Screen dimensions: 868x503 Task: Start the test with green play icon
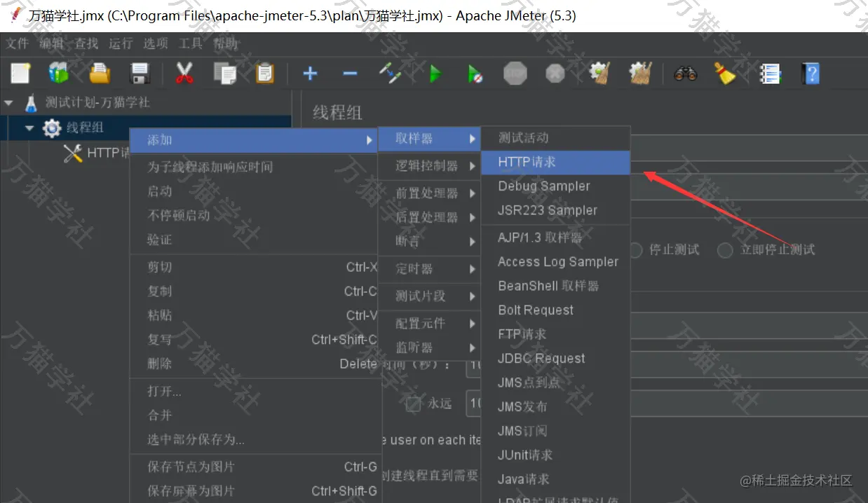(435, 74)
